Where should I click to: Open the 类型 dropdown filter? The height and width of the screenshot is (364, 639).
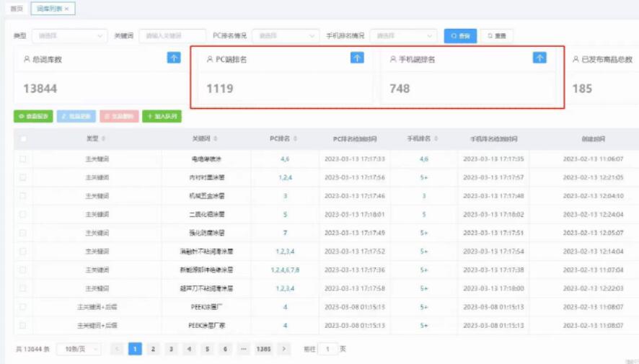point(70,35)
